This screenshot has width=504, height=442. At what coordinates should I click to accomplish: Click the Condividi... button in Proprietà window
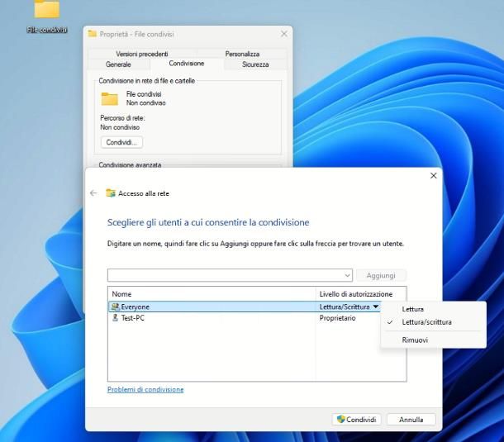coord(121,142)
